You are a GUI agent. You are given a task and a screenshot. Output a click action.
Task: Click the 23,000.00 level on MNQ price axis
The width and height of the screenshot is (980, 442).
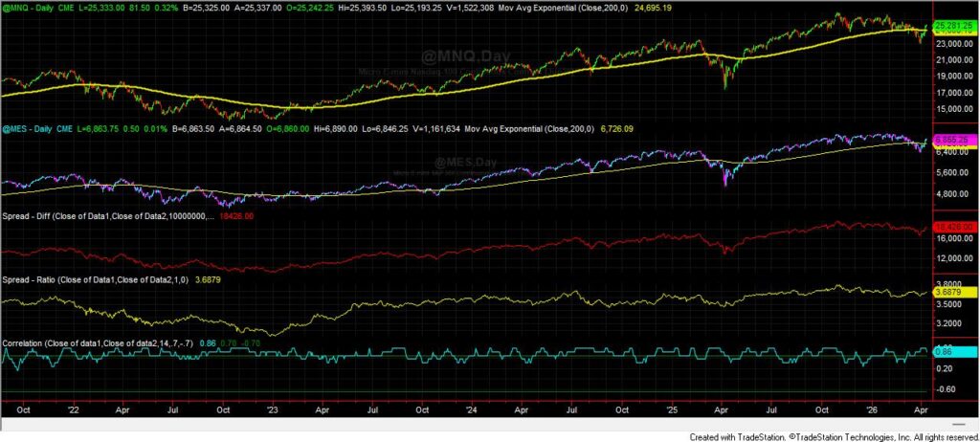[x=953, y=43]
